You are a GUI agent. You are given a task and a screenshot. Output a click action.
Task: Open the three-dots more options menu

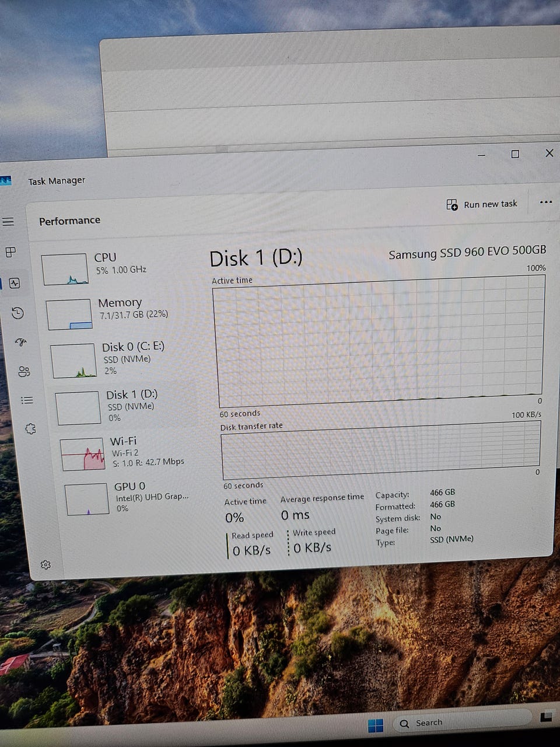pyautogui.click(x=545, y=203)
